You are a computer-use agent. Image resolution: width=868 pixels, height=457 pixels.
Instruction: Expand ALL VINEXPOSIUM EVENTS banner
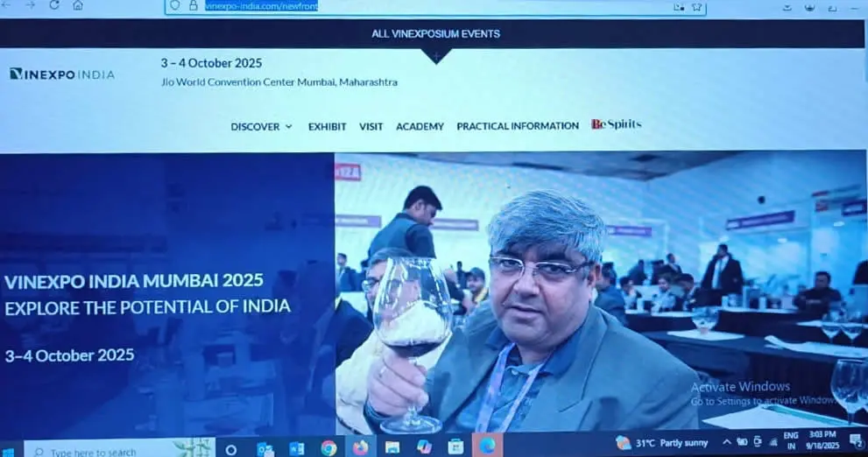click(x=435, y=34)
